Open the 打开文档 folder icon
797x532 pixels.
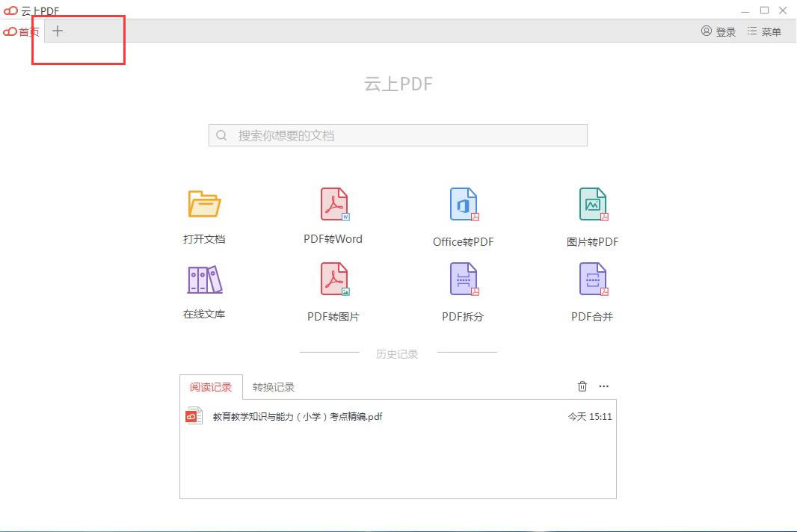click(204, 204)
